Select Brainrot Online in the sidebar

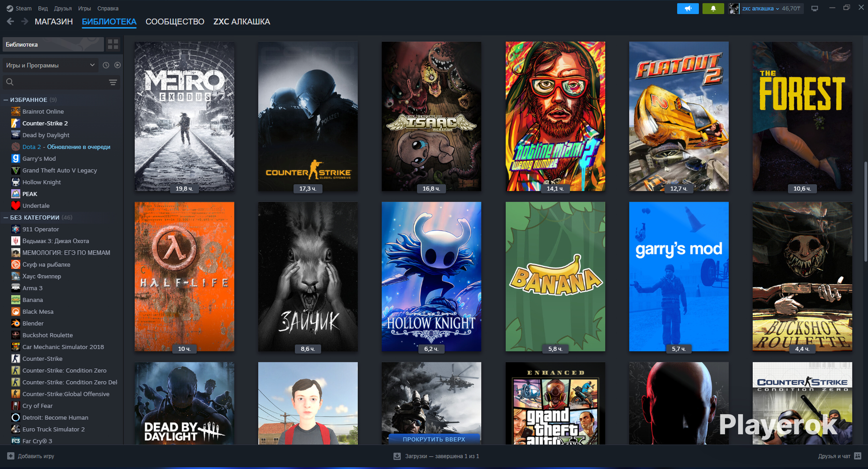tap(43, 112)
